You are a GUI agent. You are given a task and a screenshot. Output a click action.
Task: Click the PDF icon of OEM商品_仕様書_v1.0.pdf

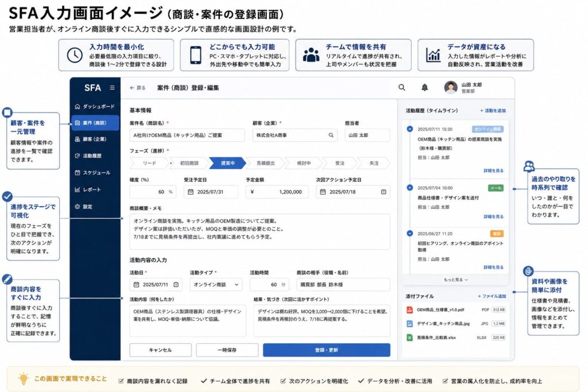pyautogui.click(x=409, y=310)
